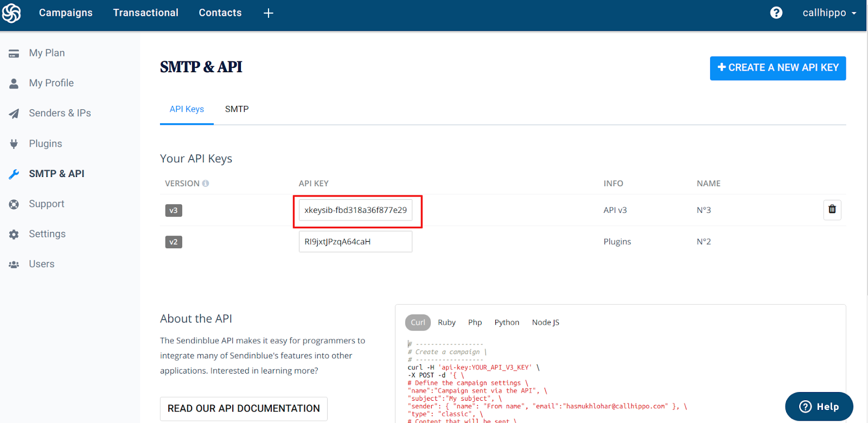Open the Contacts menu
Image resolution: width=868 pixels, height=423 pixels.
click(x=220, y=12)
